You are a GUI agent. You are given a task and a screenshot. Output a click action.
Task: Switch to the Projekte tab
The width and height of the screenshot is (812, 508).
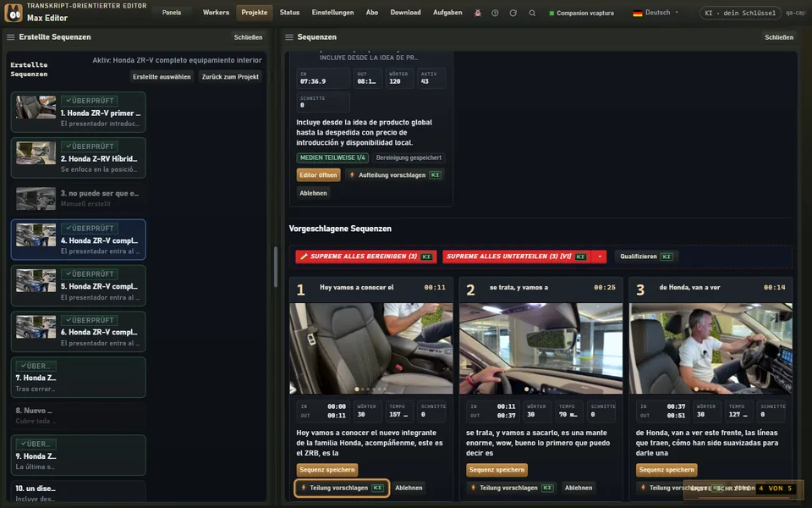click(255, 13)
